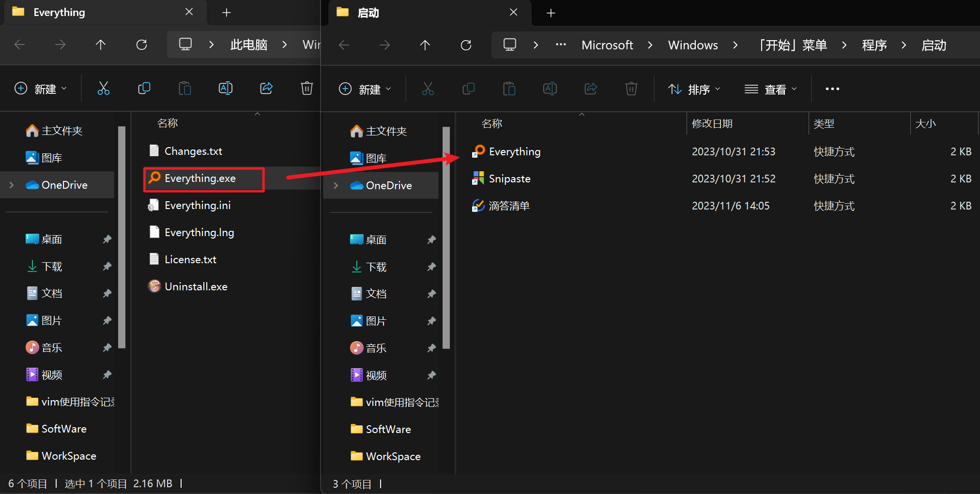Click the Share icon in left window toolbar
Screen dimensions: 980x494
tap(266, 88)
